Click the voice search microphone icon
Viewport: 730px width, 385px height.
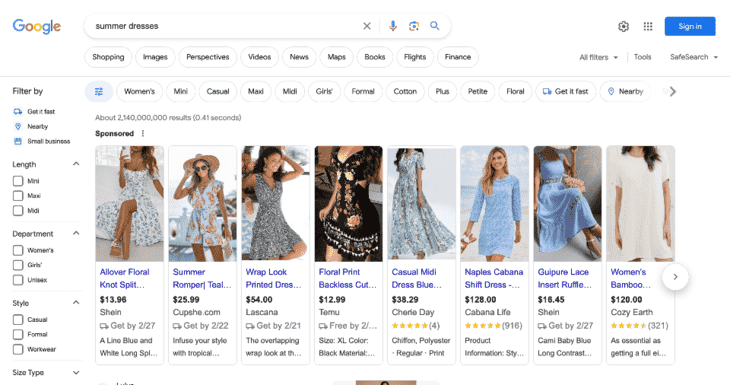tap(392, 26)
